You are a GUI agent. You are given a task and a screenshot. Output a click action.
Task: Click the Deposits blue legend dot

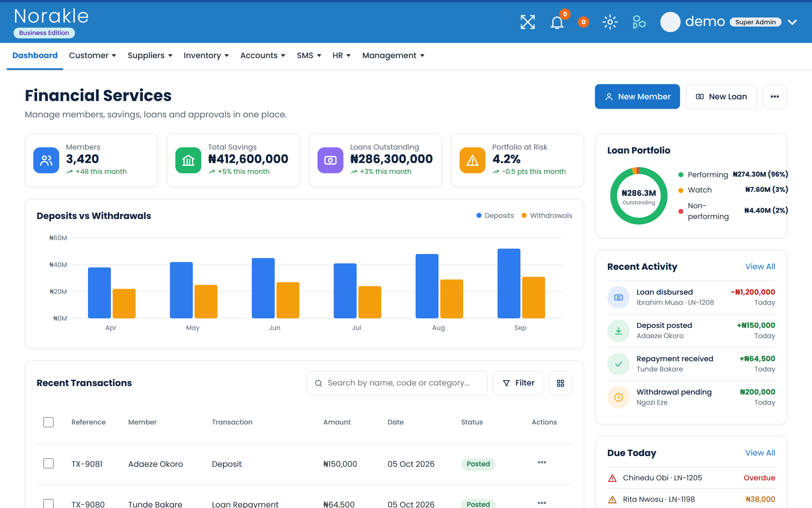(479, 215)
